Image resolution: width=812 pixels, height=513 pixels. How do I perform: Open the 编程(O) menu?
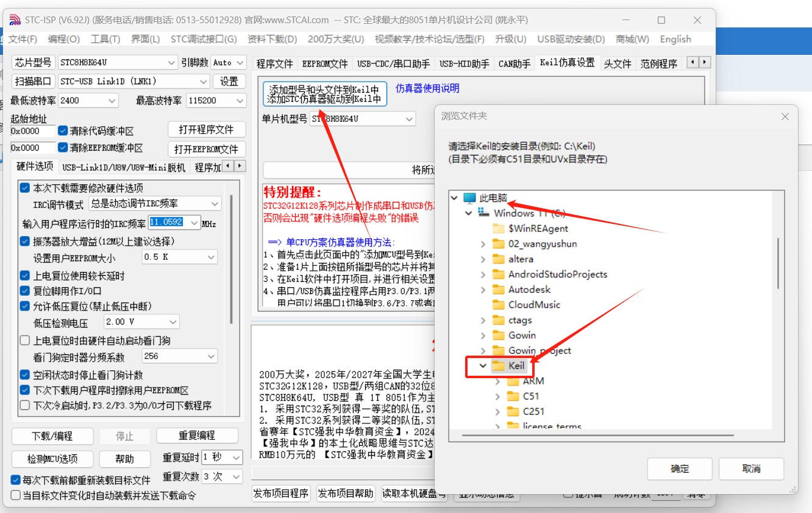pos(64,39)
